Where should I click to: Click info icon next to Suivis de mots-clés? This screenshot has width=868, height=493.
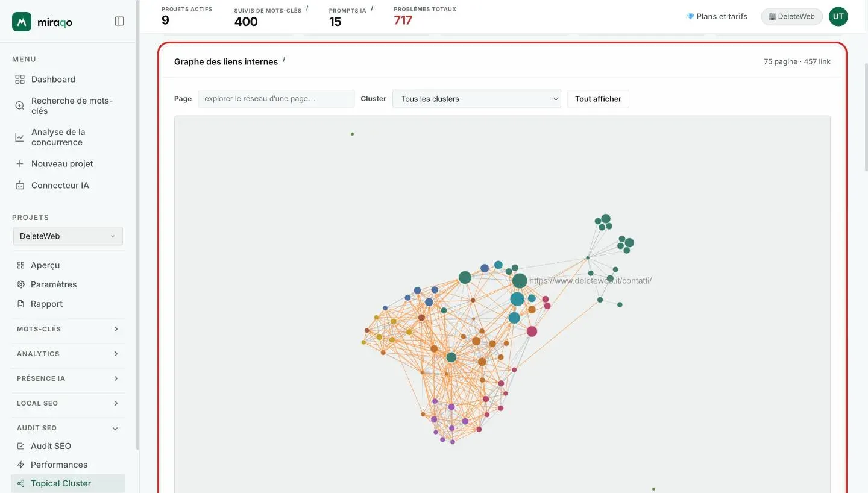(x=307, y=8)
